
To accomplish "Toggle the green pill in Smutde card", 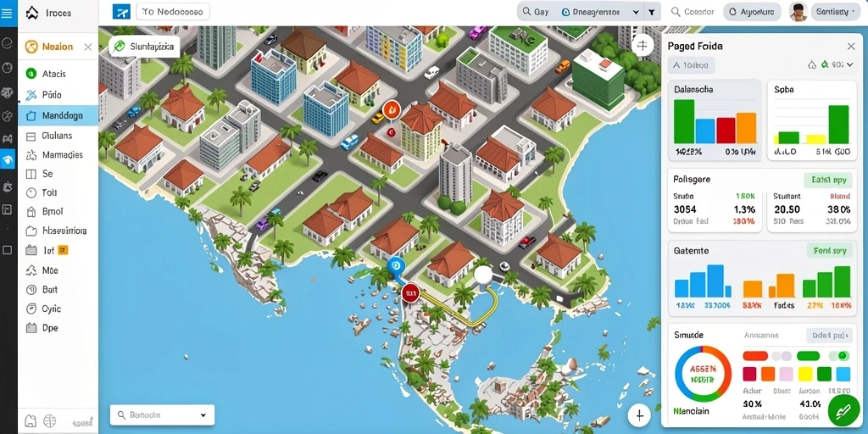I will point(808,356).
